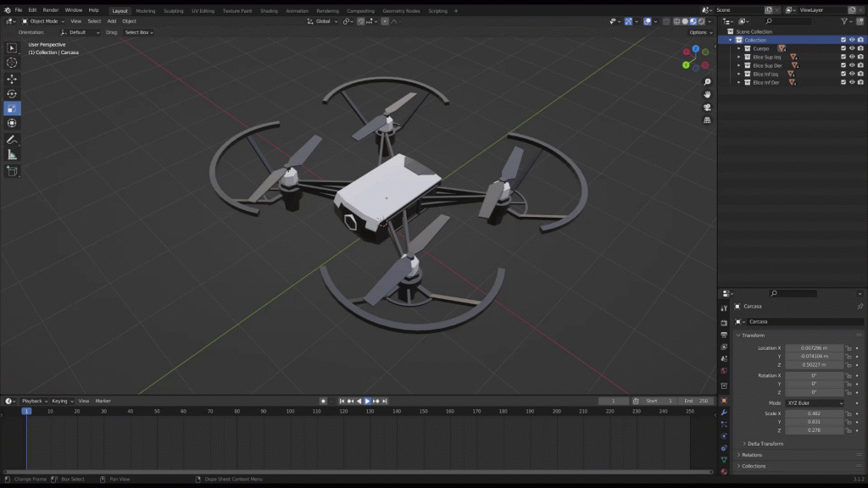Screen dimensions: 868x488
Task: Hide the Cuerpo collection with its eye icon
Action: (852, 48)
